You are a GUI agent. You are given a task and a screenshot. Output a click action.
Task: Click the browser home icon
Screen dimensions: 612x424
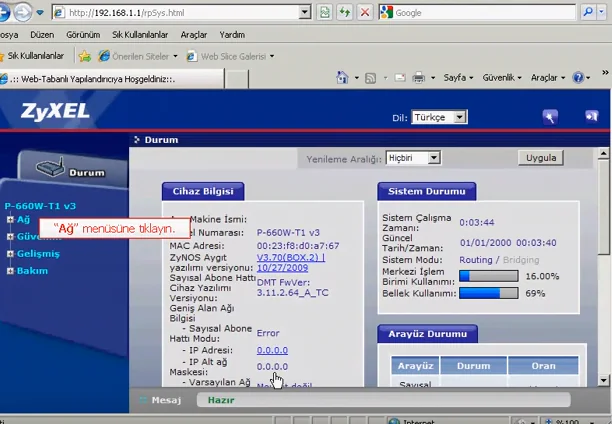(x=343, y=77)
